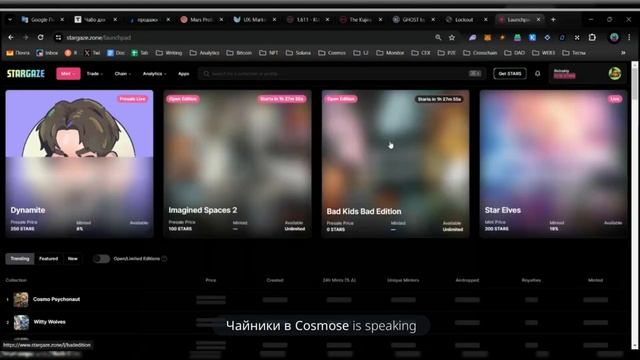The width and height of the screenshot is (640, 360).
Task: Click the green extension icon in toolbar
Action: pos(517,37)
